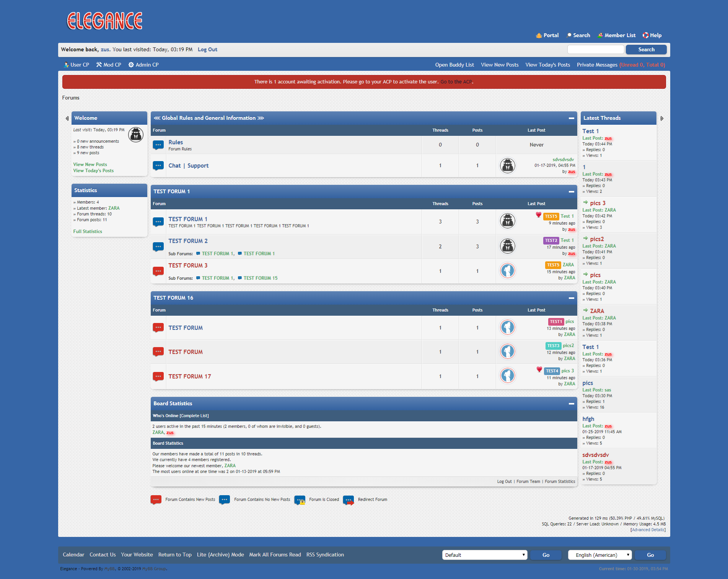Open the theme dropdown showing Default
Image resolution: width=728 pixels, height=579 pixels.
tap(485, 555)
